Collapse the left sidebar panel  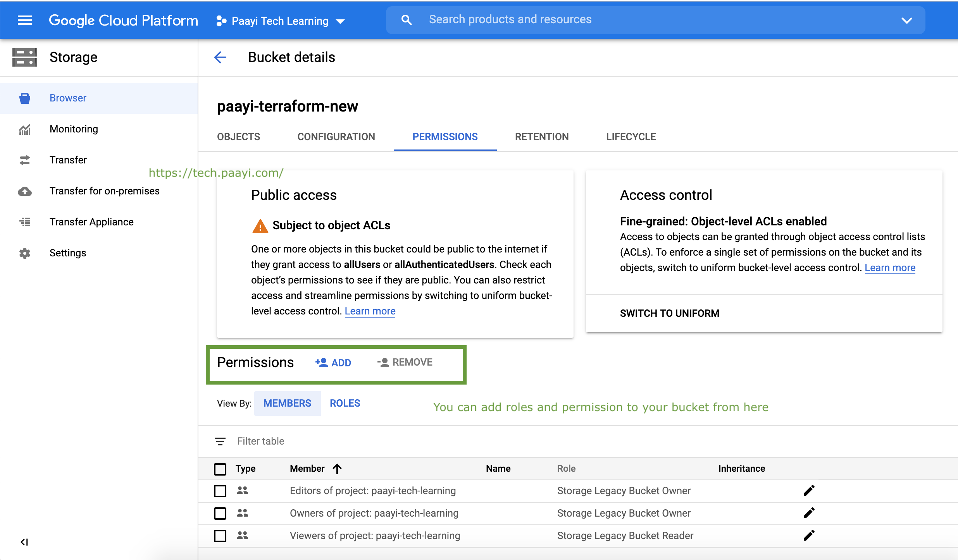click(24, 542)
